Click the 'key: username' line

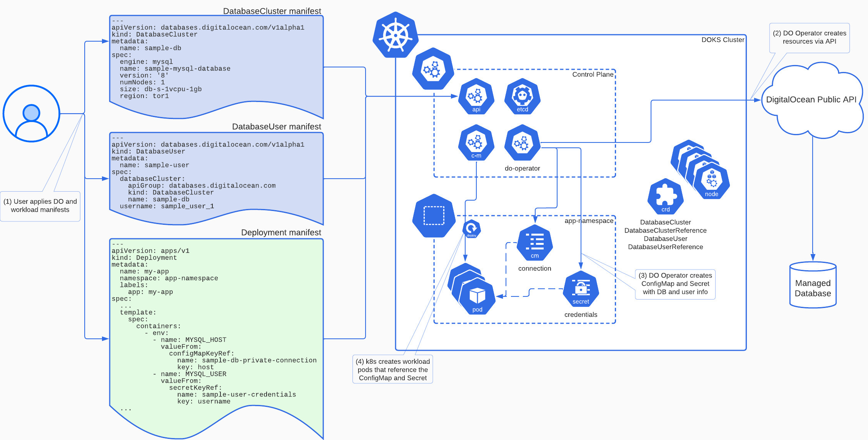coord(204,402)
